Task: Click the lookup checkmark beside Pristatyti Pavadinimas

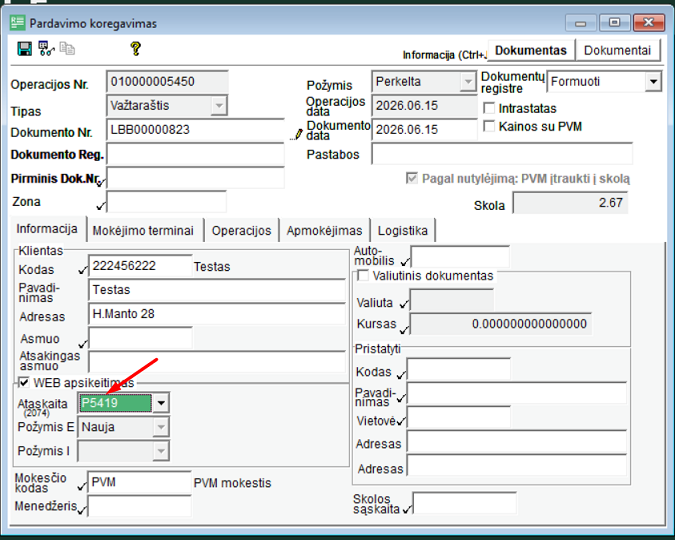Action: (401, 399)
